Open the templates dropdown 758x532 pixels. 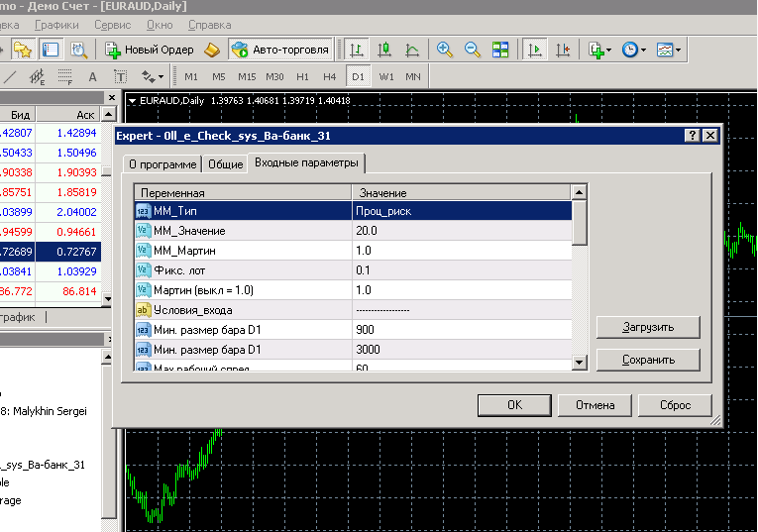click(669, 50)
